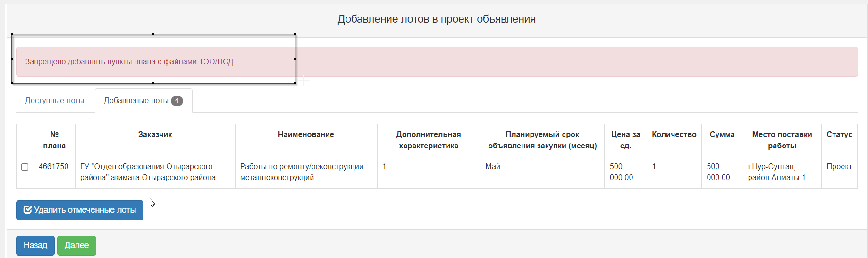Switch to the Доступные лоты tab
Screen dimensions: 868x258
click(x=55, y=101)
